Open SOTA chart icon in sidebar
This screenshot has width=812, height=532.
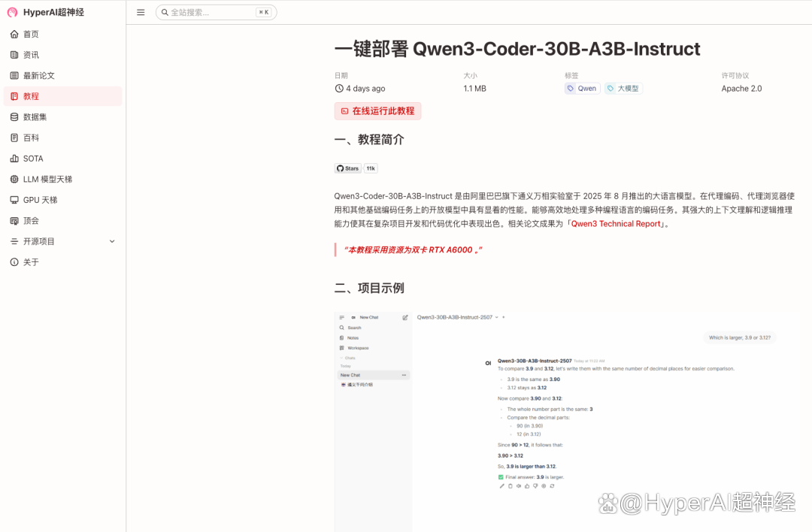pyautogui.click(x=14, y=159)
